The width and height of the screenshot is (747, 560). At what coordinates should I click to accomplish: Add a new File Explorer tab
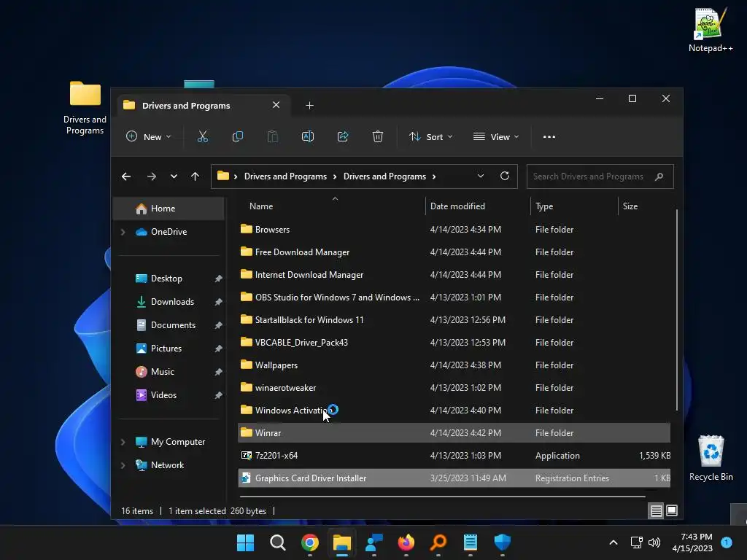click(x=309, y=105)
